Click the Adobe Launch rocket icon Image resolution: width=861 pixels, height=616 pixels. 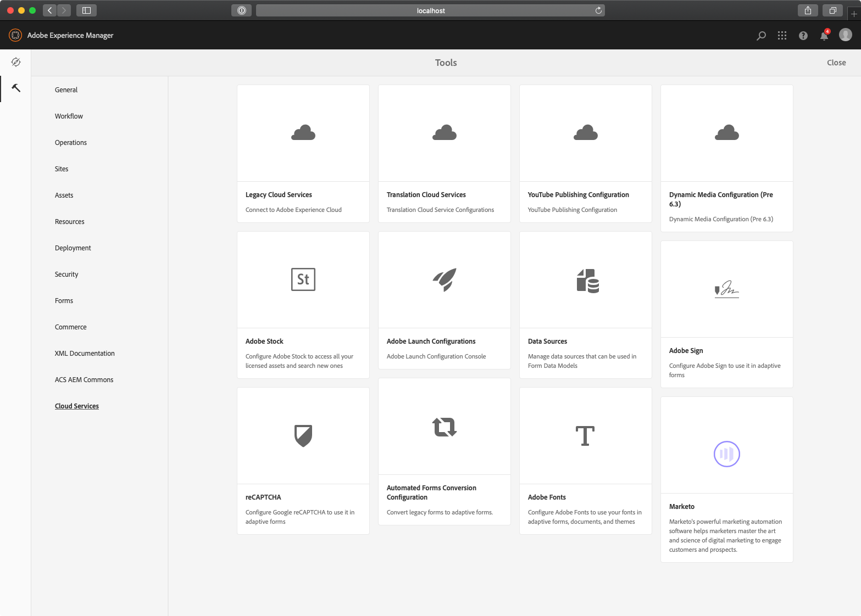click(x=445, y=279)
